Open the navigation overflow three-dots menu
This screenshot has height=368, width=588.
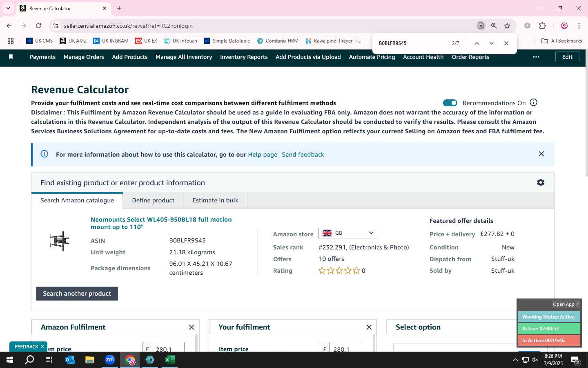click(x=536, y=57)
